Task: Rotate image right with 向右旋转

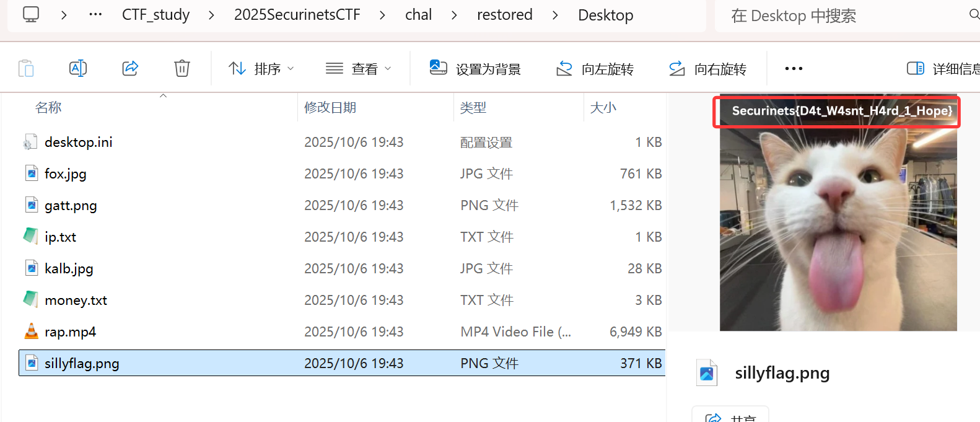Action: click(x=708, y=69)
